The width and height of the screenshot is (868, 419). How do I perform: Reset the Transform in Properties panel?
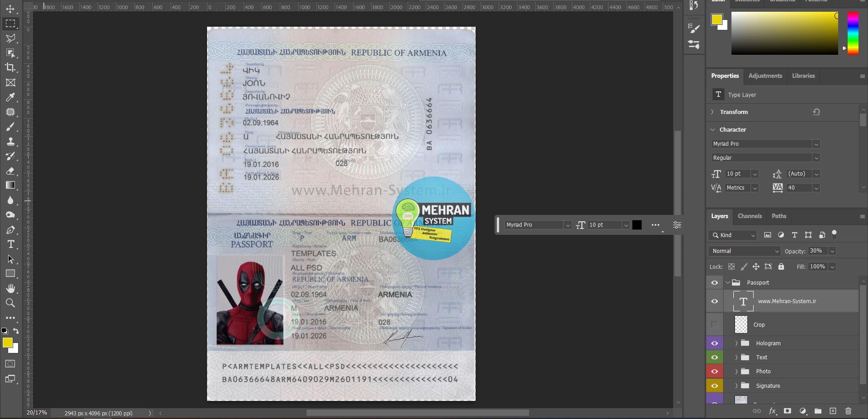tap(816, 112)
